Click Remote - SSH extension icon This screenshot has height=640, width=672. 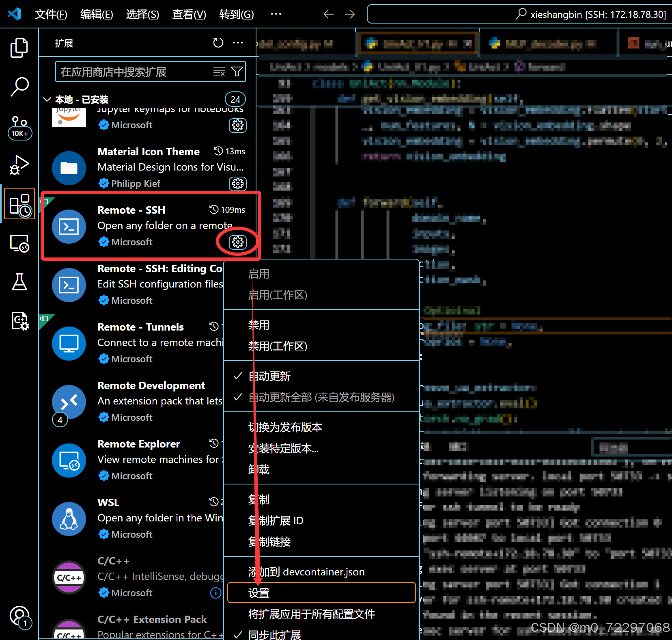point(69,227)
